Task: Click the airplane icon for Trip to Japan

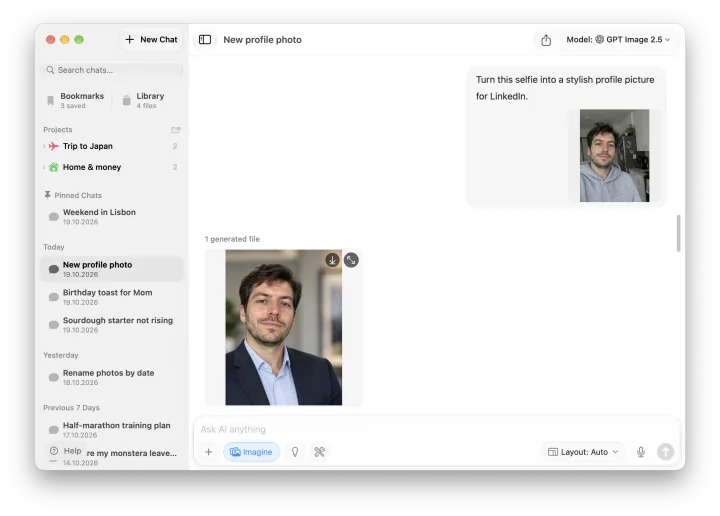Action: [x=54, y=146]
